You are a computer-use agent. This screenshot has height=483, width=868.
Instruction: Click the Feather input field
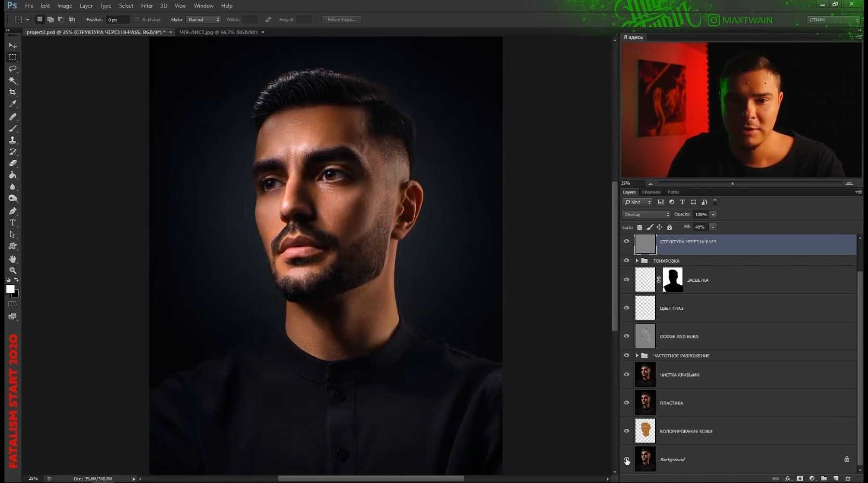click(117, 20)
